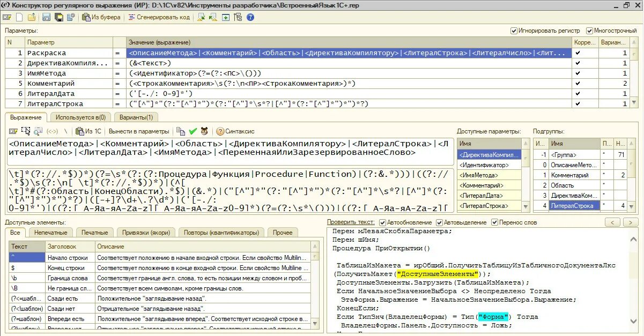Image resolution: width=644 pixels, height=336 pixels.
Task: Toggle the "Корре..." check mark in the Раскраска row
Action: (578, 53)
